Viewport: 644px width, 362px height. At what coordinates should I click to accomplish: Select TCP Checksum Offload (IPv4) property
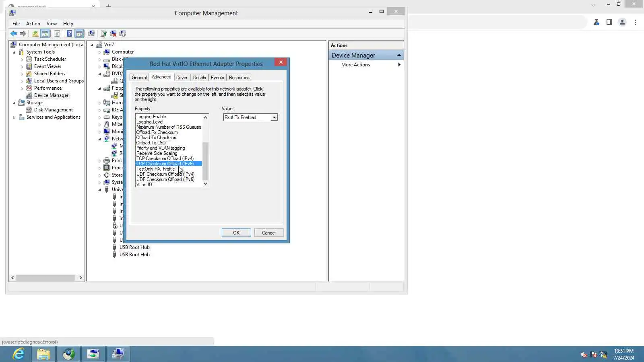coord(168,158)
